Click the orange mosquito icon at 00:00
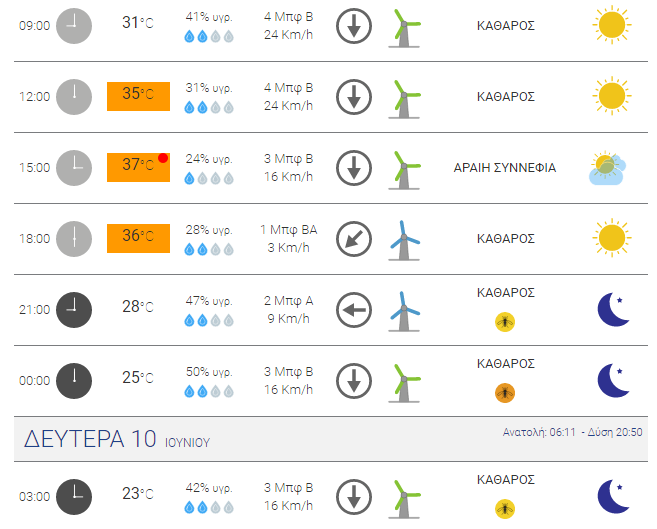 point(505,393)
